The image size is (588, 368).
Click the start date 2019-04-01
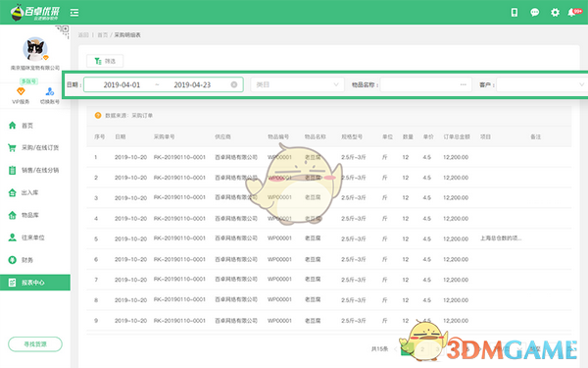[x=122, y=84]
